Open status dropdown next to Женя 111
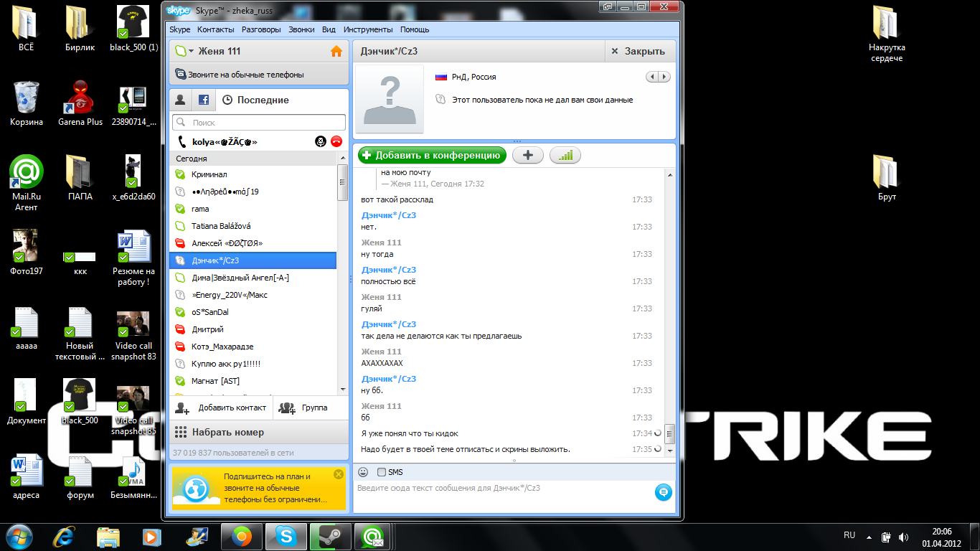Screen dimensions: 980x551 (185, 52)
